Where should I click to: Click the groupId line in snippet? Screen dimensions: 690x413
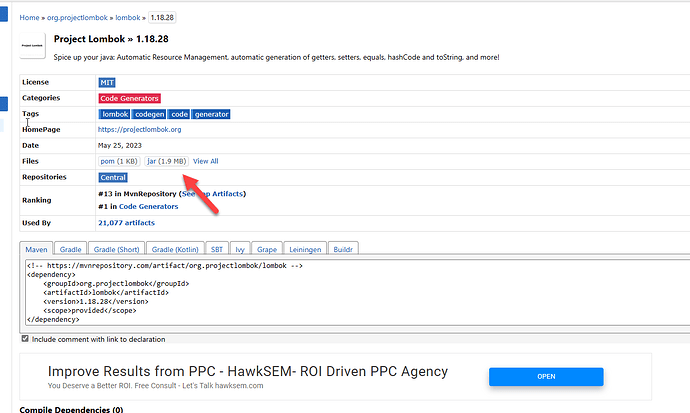(x=116, y=283)
